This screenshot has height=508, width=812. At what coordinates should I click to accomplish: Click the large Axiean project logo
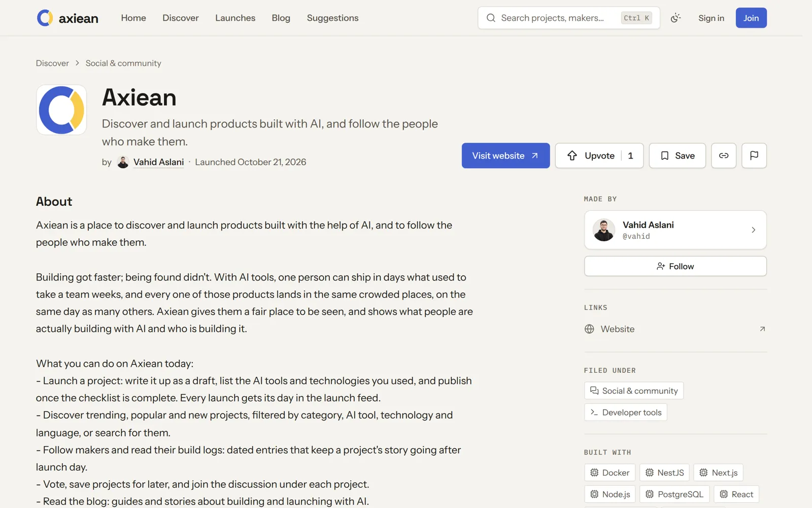point(61,110)
